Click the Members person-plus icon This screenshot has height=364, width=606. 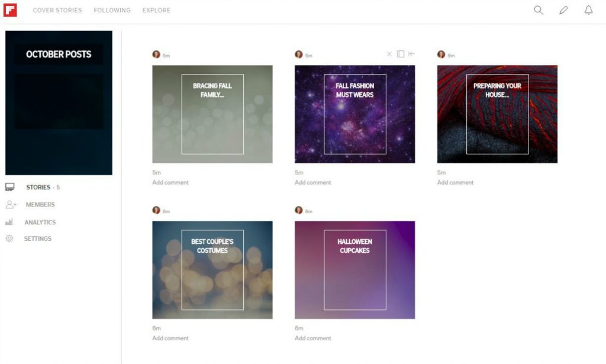11,204
